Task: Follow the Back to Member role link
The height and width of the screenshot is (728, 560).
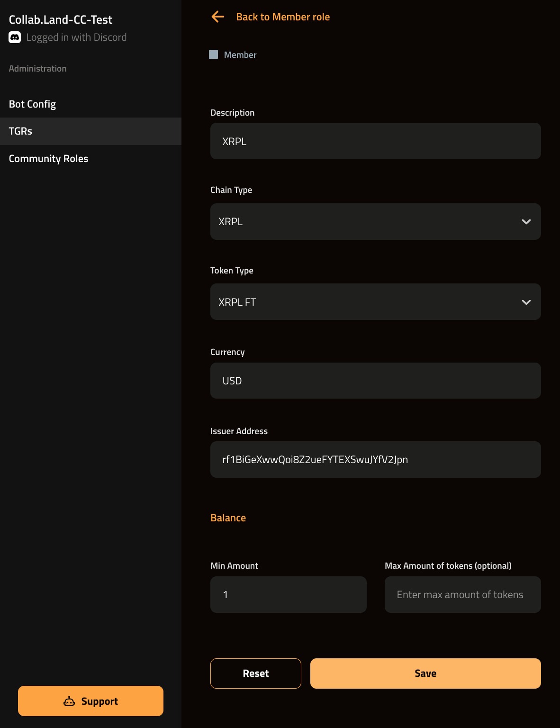Action: (x=283, y=17)
